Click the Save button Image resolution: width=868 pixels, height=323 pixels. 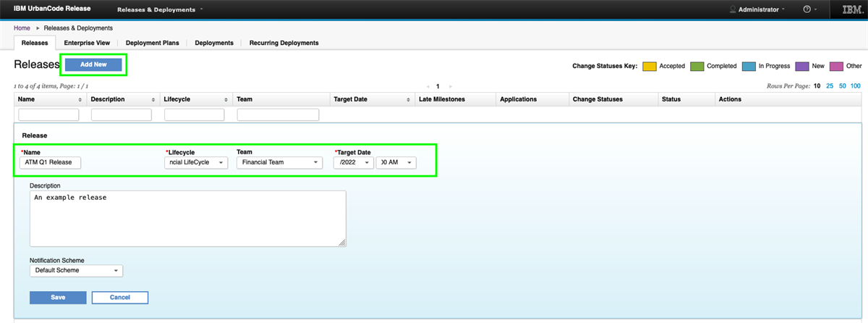point(58,298)
